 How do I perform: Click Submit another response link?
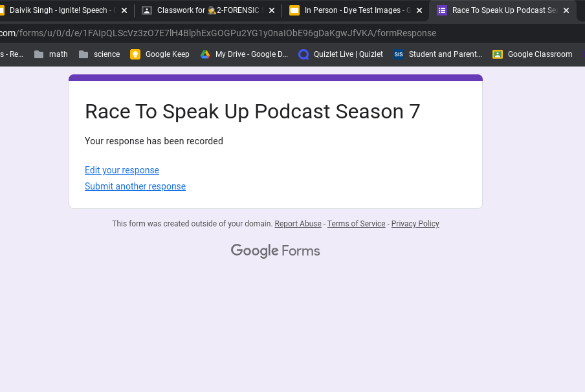click(135, 186)
